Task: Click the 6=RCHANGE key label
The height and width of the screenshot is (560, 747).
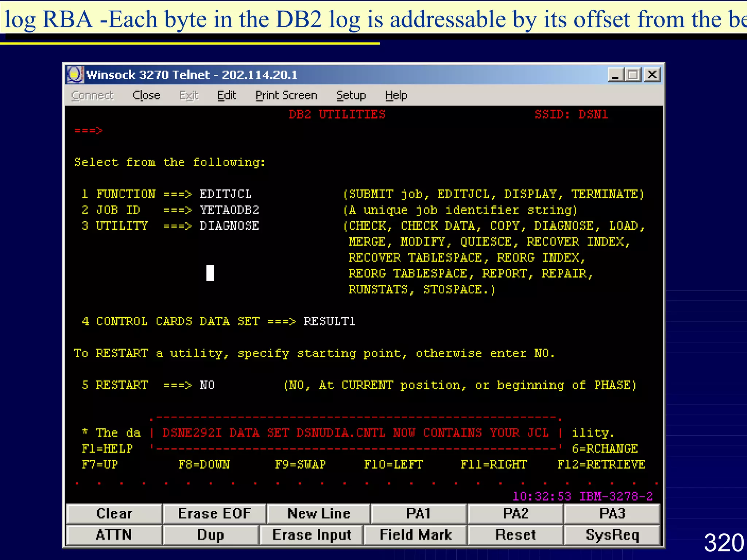Action: [605, 449]
